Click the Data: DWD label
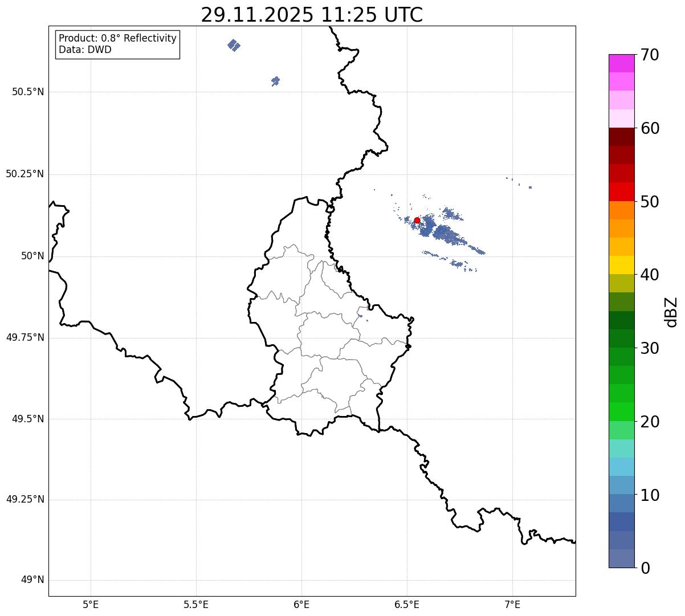This screenshot has width=685, height=616. [85, 50]
